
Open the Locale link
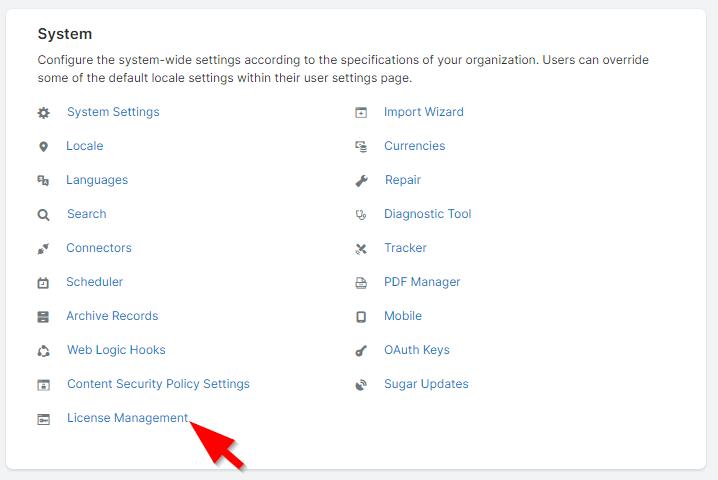point(85,146)
